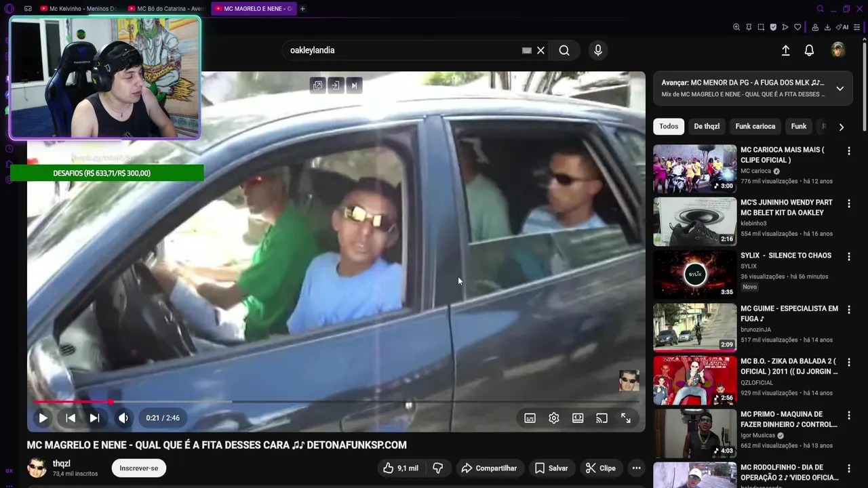Open options for MC CARIOCA MAIS MAIS
This screenshot has height=488, width=868.
[848, 150]
